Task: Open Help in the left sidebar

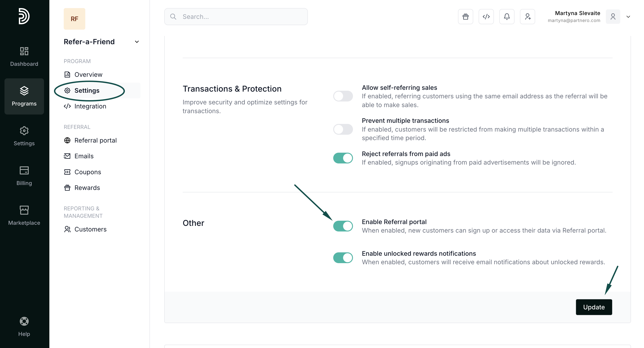Action: (x=24, y=326)
